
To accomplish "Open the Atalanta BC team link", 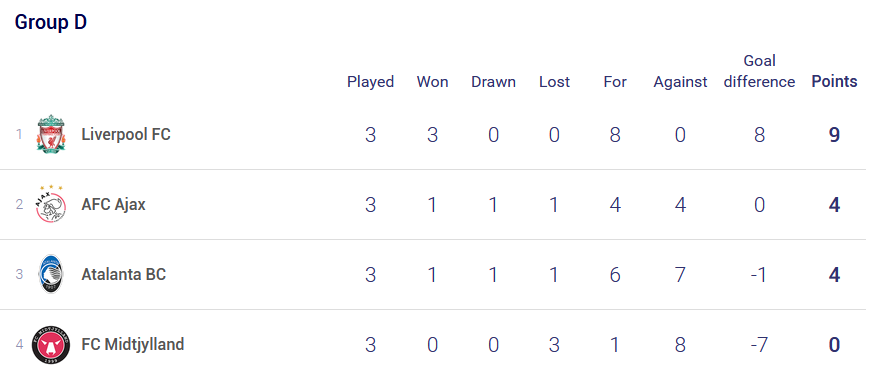I will [123, 274].
